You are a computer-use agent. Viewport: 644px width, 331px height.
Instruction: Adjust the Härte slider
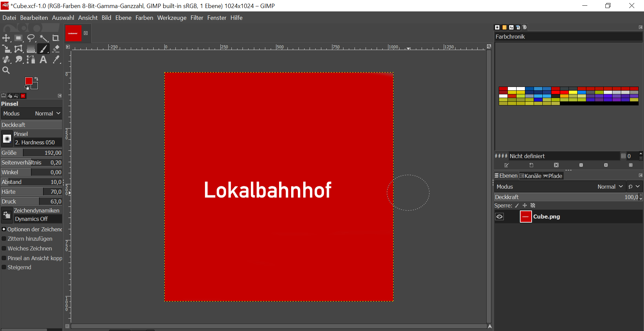[x=32, y=192]
